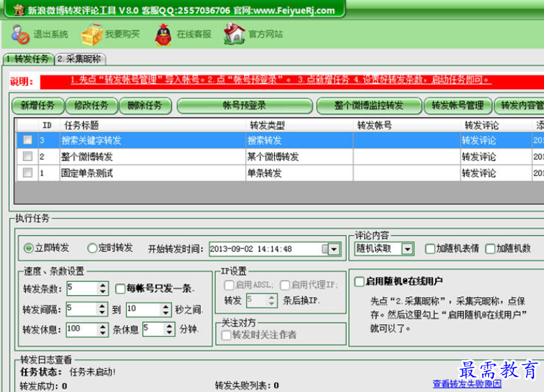Toggle 每帐号只发一条 checkbox
The image size is (544, 392).
[x=120, y=289]
